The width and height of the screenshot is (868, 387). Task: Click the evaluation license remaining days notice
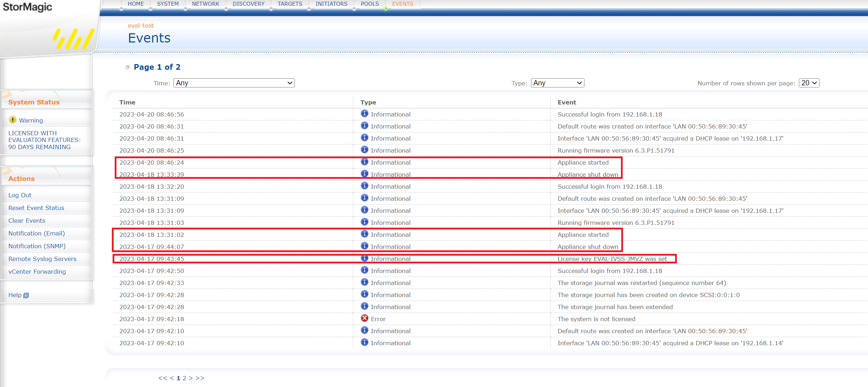45,140
